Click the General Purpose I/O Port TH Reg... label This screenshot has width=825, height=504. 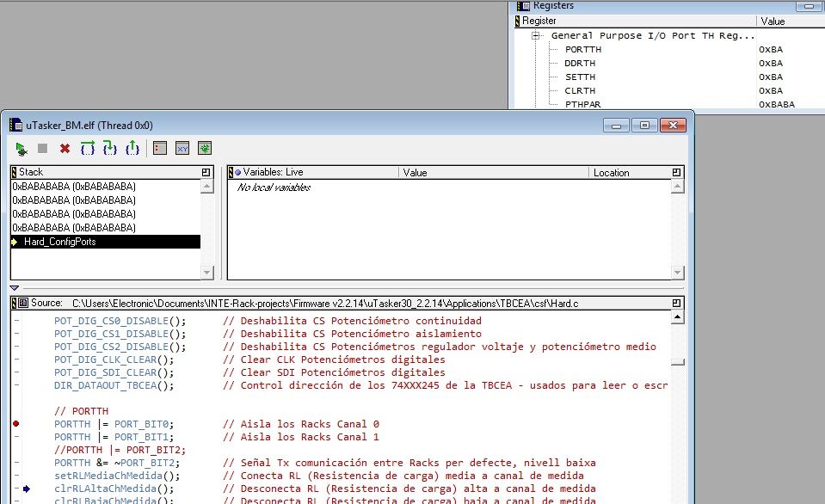pyautogui.click(x=653, y=36)
